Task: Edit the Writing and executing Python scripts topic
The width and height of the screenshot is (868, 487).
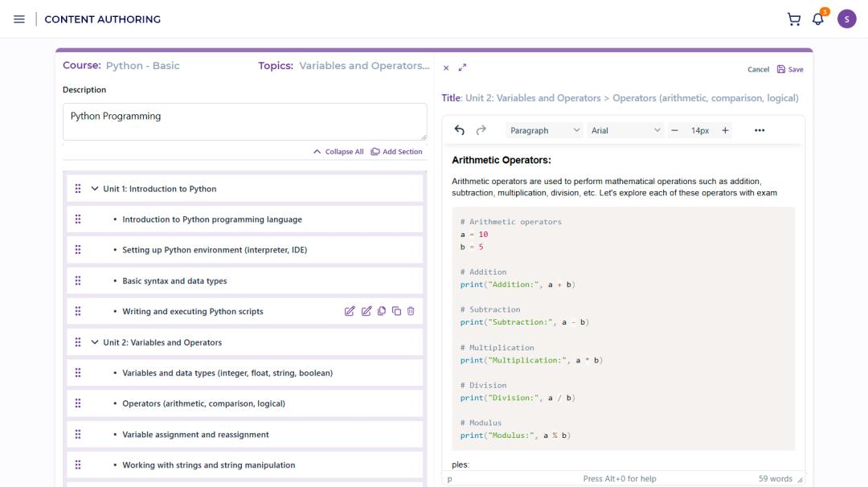Action: click(x=351, y=309)
